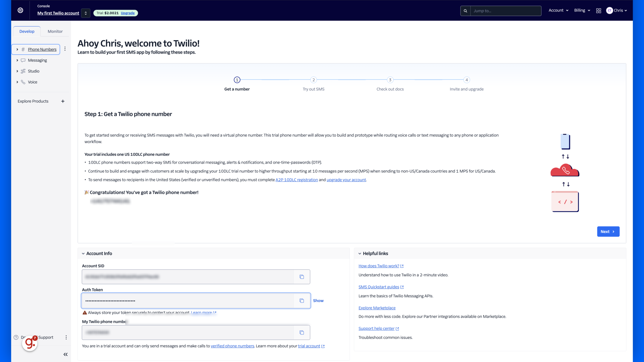
Task: Collapse the Helpful links section
Action: 360,254
